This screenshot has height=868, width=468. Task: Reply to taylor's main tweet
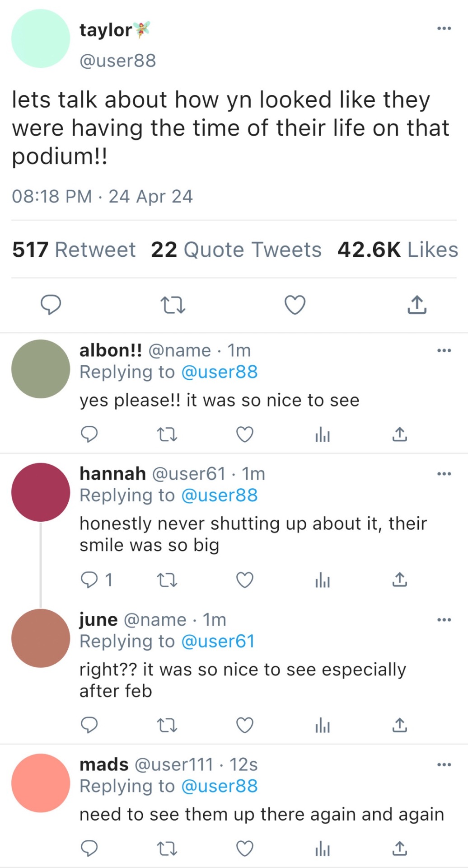click(51, 305)
